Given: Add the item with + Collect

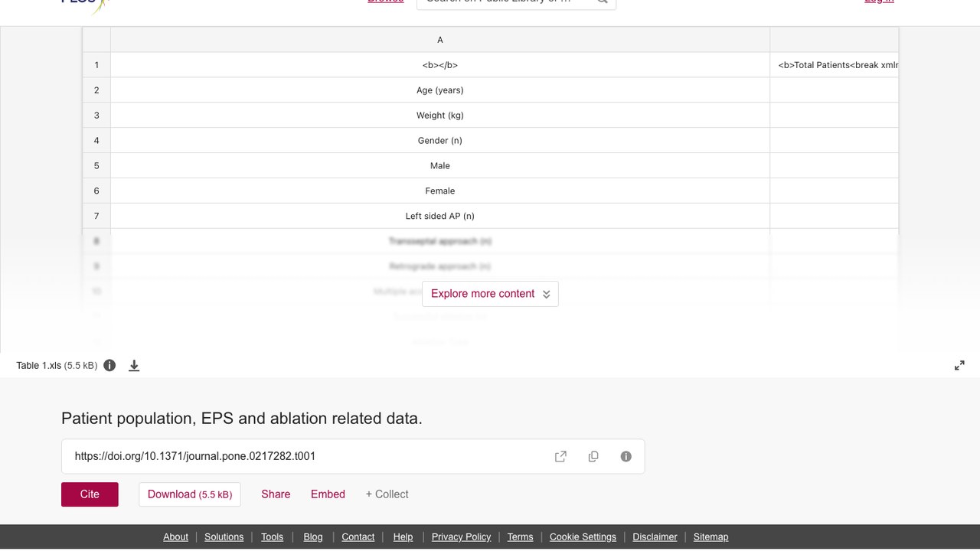Looking at the screenshot, I should tap(387, 494).
